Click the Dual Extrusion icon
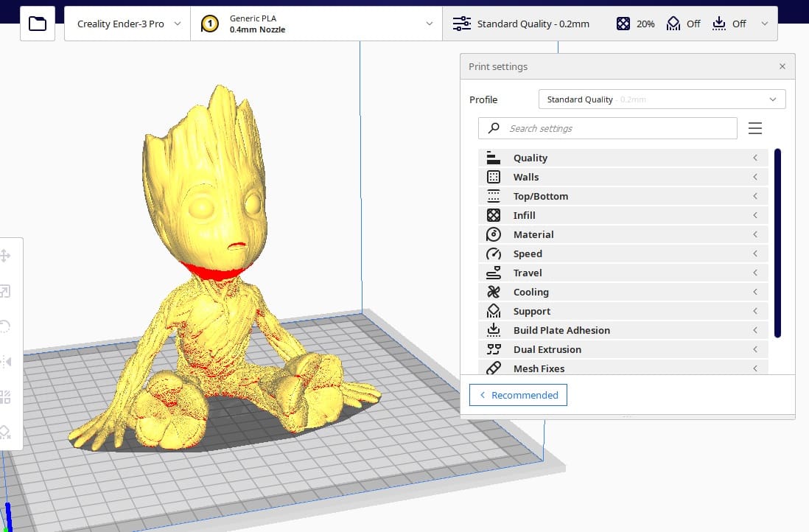 (493, 349)
